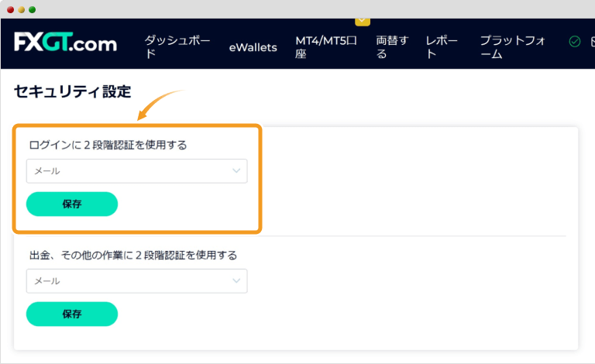Save the login authentication setting
Screen dimensions: 595x364
72,204
